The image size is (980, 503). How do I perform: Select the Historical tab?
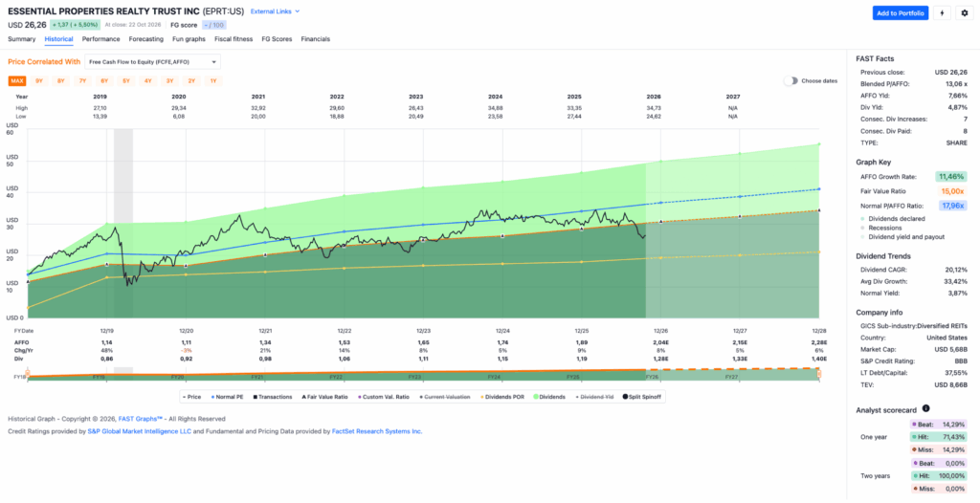(58, 39)
